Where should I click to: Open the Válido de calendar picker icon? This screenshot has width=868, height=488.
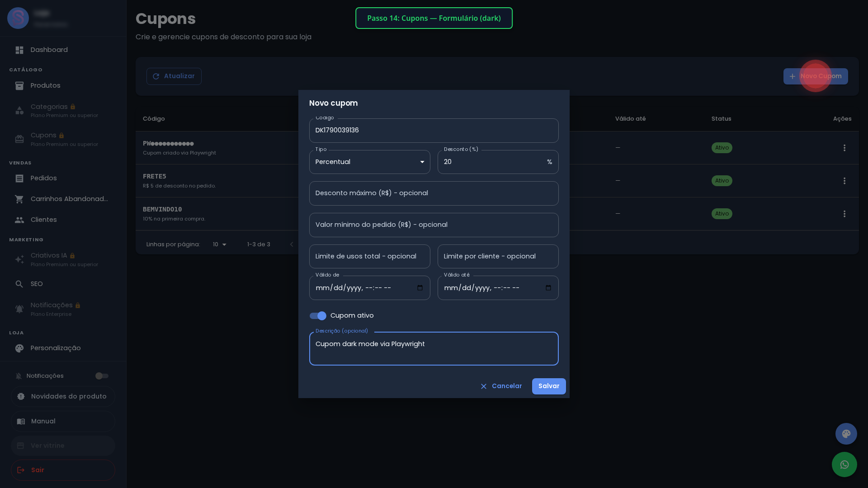(420, 288)
